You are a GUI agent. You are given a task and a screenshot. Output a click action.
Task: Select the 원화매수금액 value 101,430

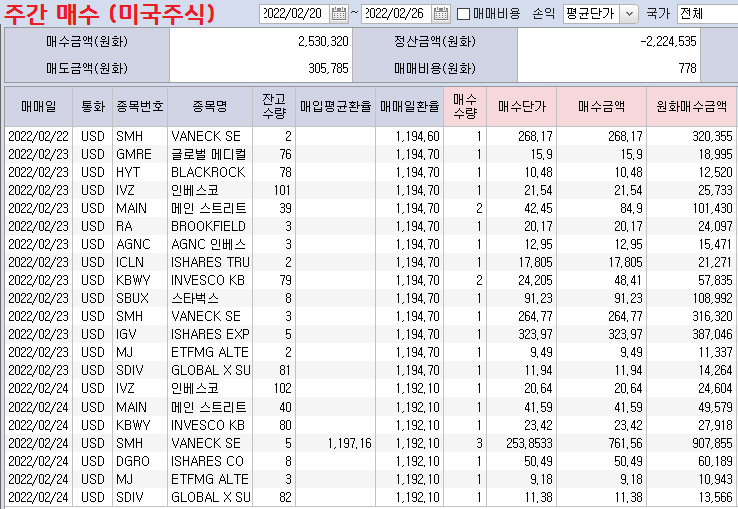tap(691, 209)
